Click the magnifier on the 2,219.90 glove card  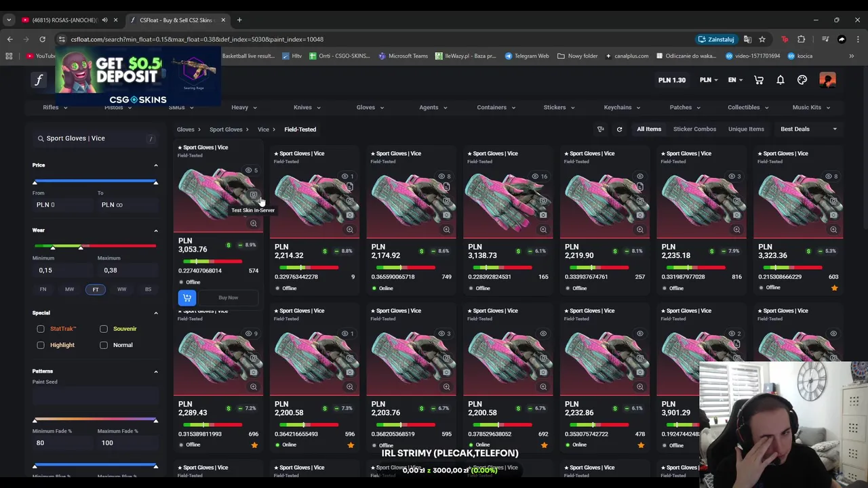click(639, 230)
